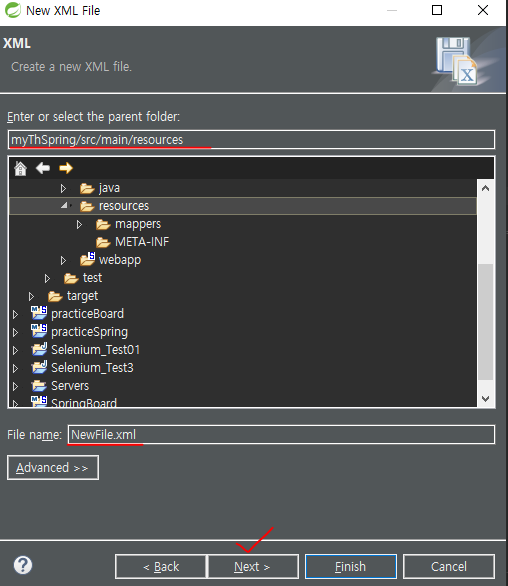Screen dimensions: 508x586
Task: Click the Selenium_Test01 project icon
Action: click(x=39, y=349)
